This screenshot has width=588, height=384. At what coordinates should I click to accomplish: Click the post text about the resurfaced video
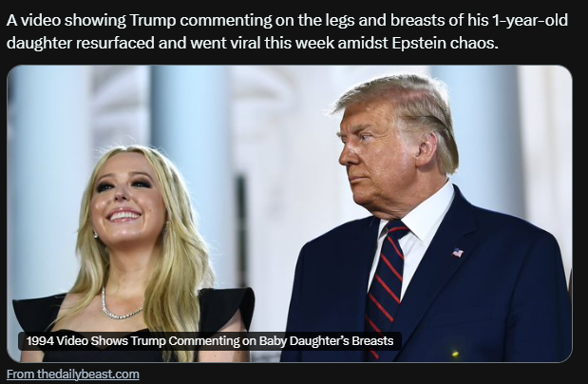point(287,31)
